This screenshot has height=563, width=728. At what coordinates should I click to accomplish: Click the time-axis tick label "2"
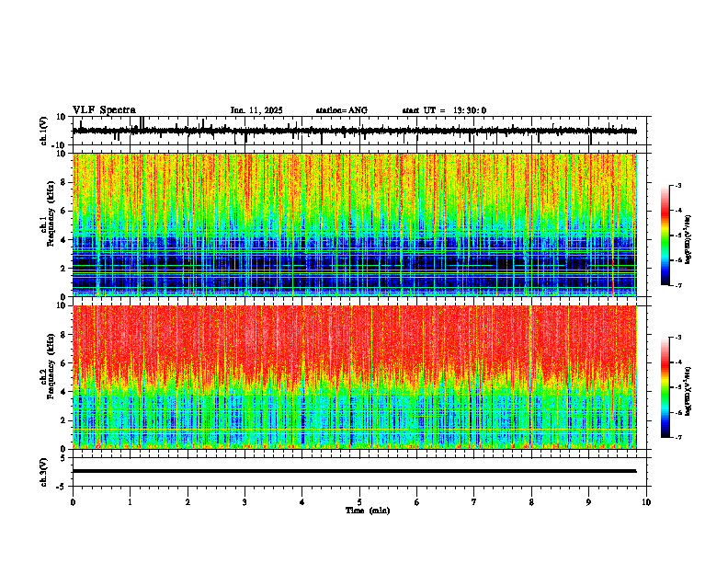[x=188, y=502]
